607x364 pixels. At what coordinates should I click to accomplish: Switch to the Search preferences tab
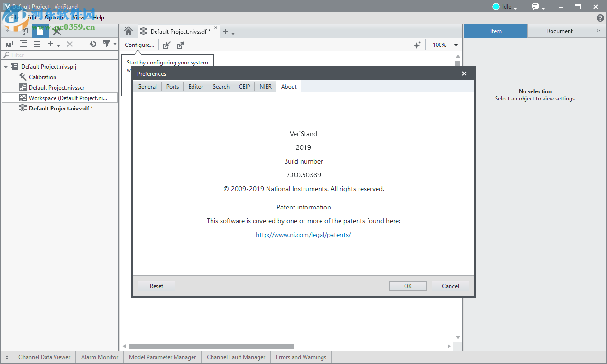(x=221, y=86)
